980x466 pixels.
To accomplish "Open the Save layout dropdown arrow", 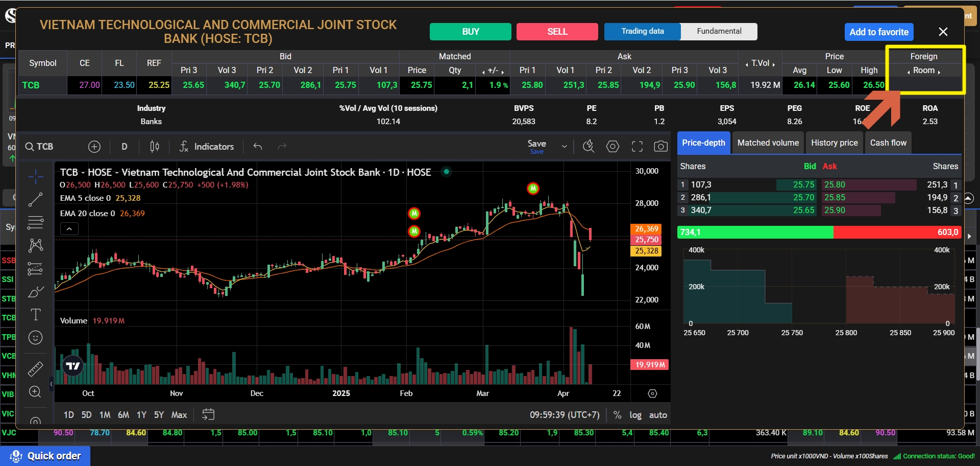I will click(564, 147).
